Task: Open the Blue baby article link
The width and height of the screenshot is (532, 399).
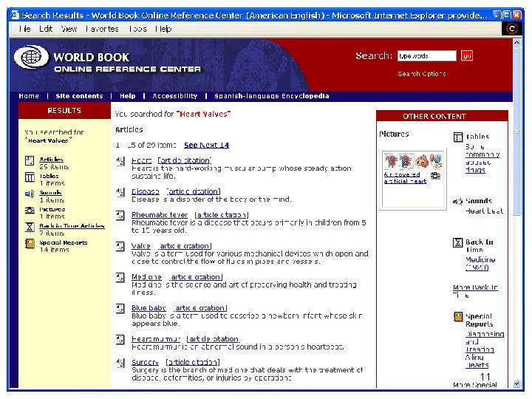Action: coord(149,308)
